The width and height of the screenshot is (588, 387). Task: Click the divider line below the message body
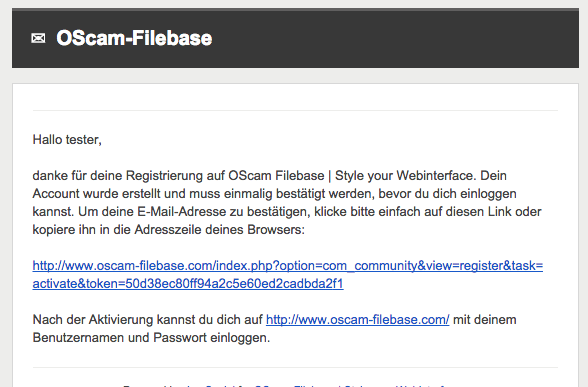(x=295, y=368)
